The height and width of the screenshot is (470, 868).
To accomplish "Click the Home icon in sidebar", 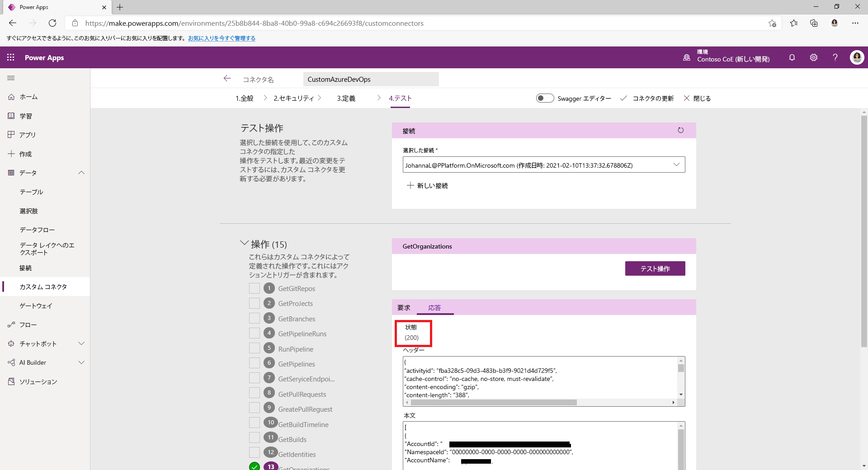I will click(x=11, y=97).
